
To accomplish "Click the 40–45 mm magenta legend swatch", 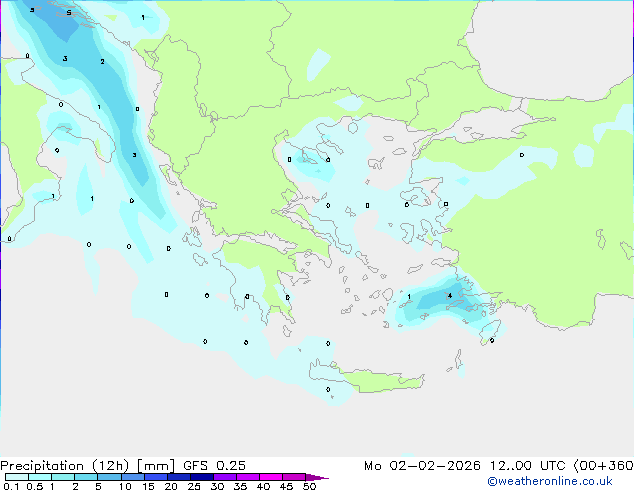I will pyautogui.click(x=271, y=477).
